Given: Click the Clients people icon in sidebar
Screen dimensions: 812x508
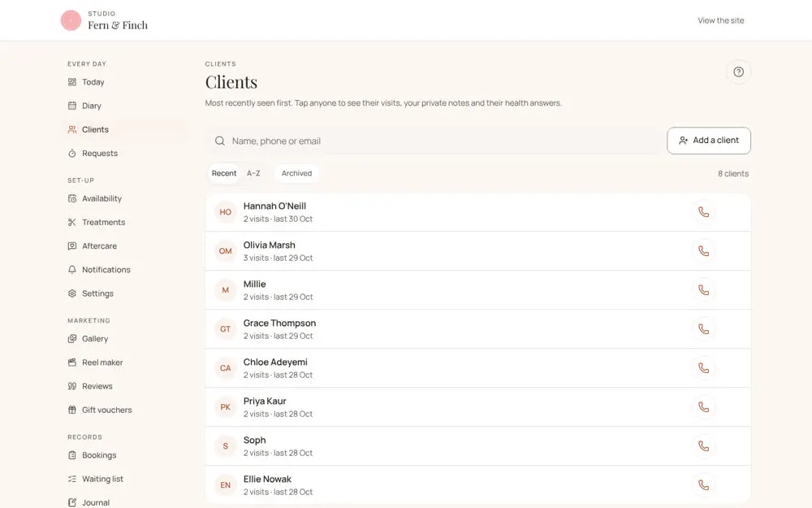Looking at the screenshot, I should coord(72,129).
